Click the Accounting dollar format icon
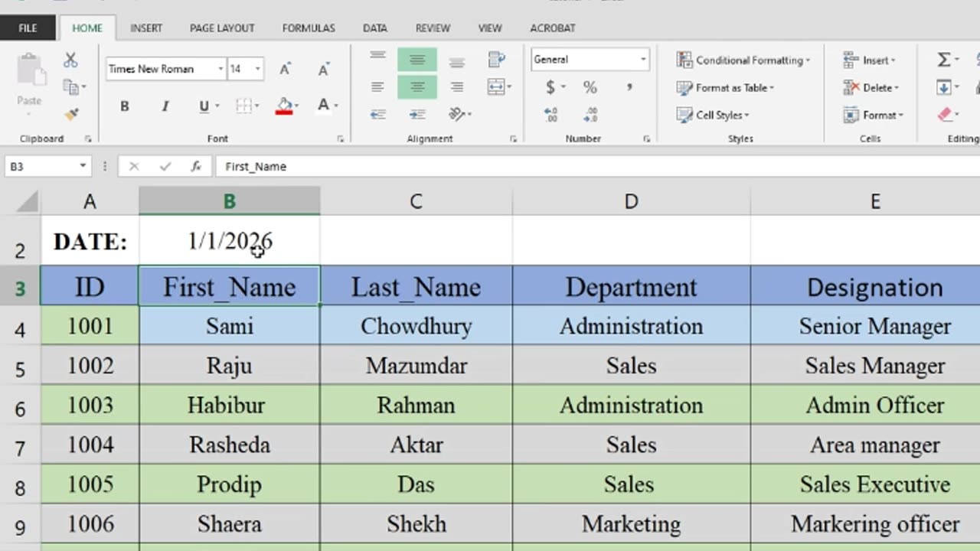Viewport: 980px width, 551px height. point(550,87)
